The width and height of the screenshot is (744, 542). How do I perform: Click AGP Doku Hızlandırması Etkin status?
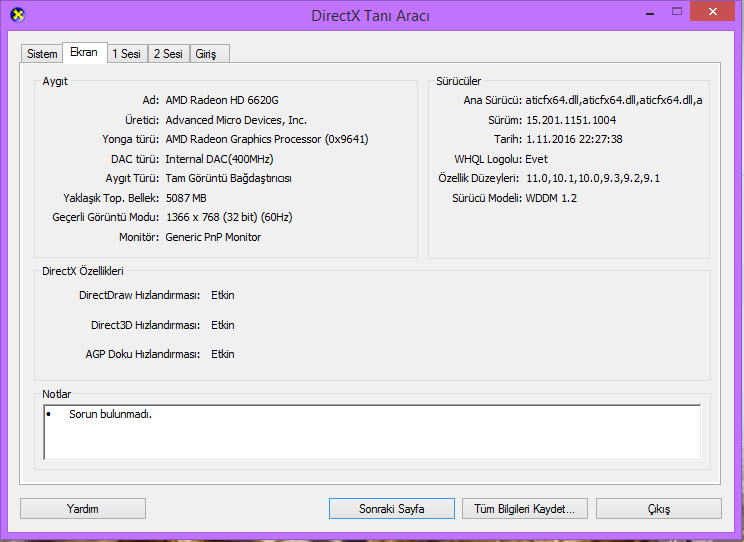point(223,354)
